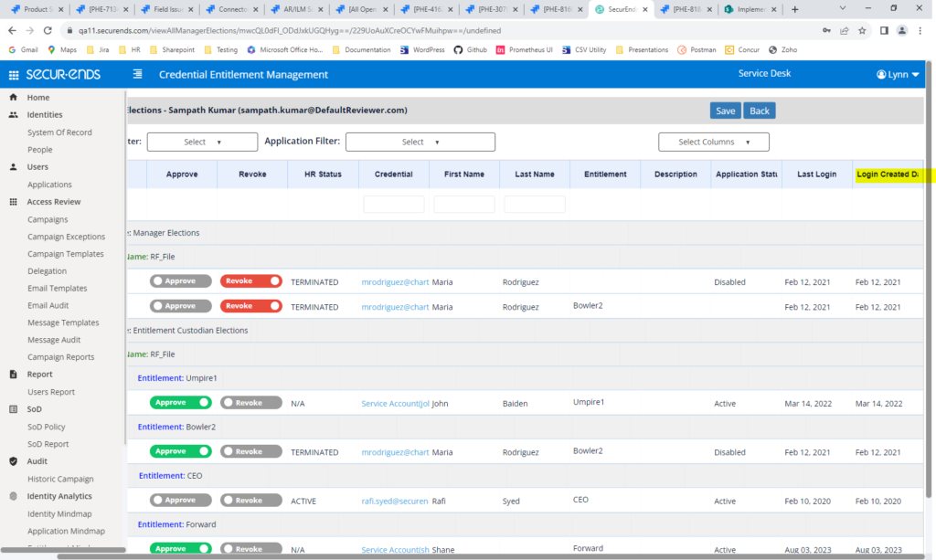Open the rafi.syed@securen credential link
Viewport: 936px width, 560px height.
395,501
